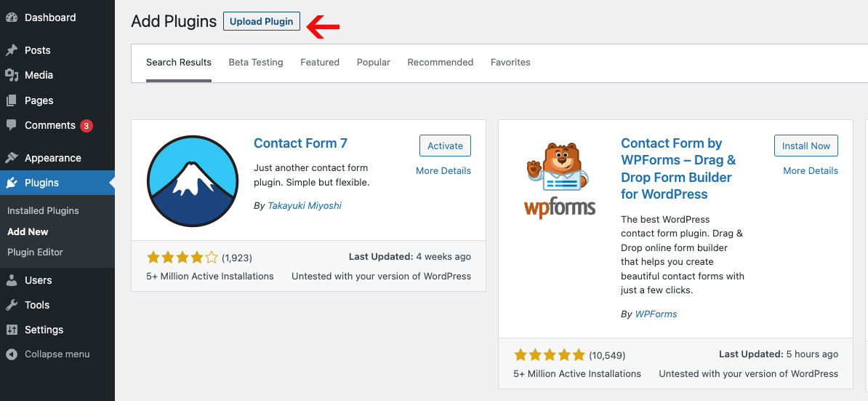868x401 pixels.
Task: Select the Pages icon in sidebar
Action: pos(12,101)
